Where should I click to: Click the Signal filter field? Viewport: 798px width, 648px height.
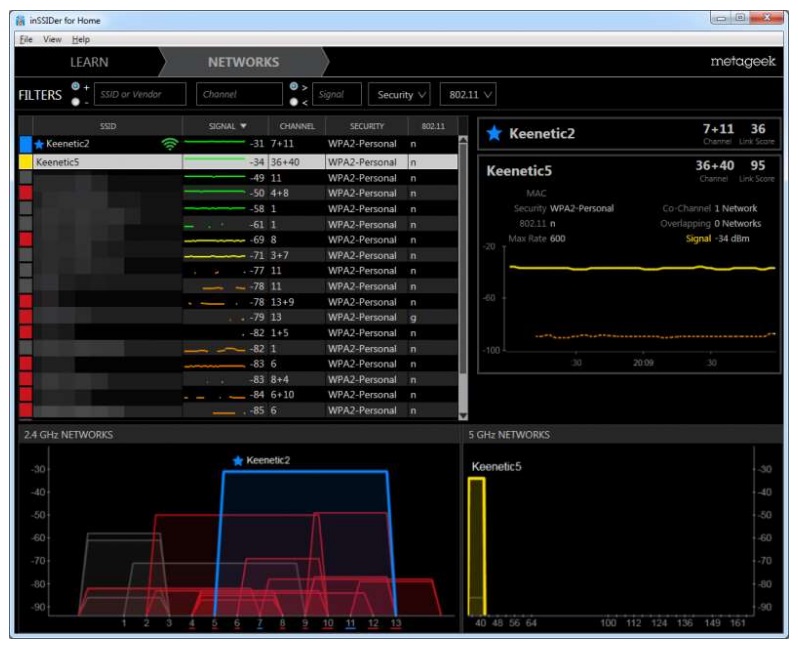click(336, 94)
